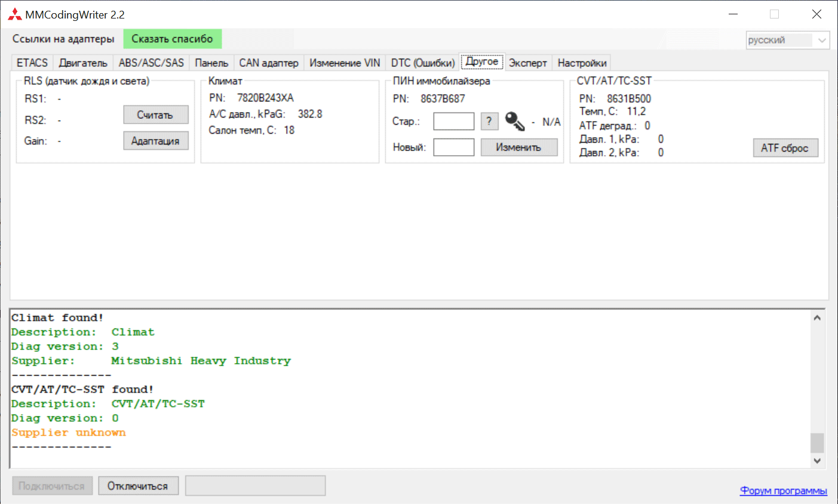The width and height of the screenshot is (838, 504).
Task: Click the CVT temperature value 11,2
Action: (x=636, y=112)
